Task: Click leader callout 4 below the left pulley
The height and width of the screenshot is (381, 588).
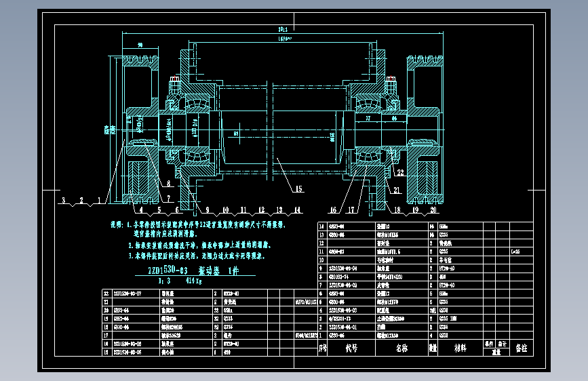Action: [x=141, y=210]
